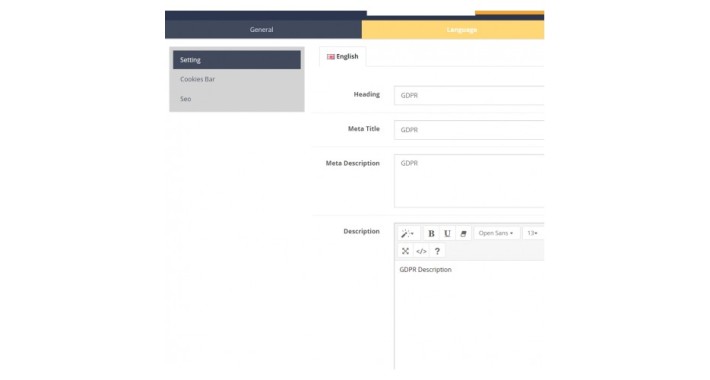Open the font size 13 dropdown

tap(533, 233)
